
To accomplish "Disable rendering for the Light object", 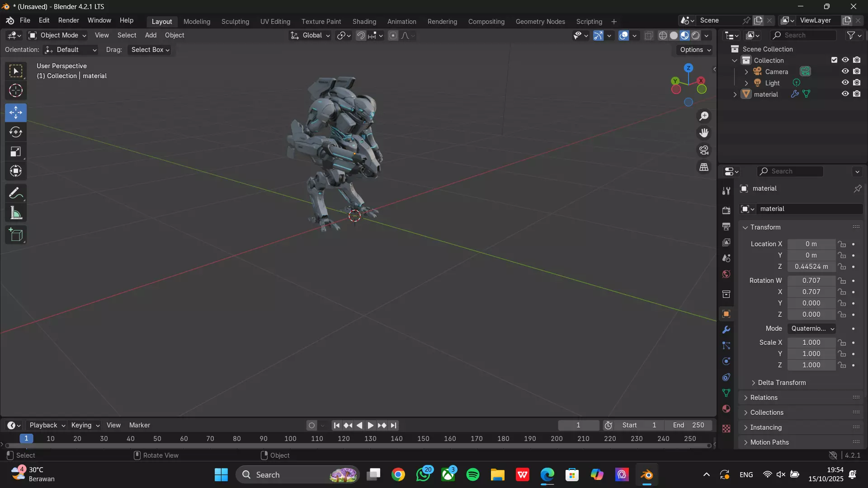I will click(857, 83).
